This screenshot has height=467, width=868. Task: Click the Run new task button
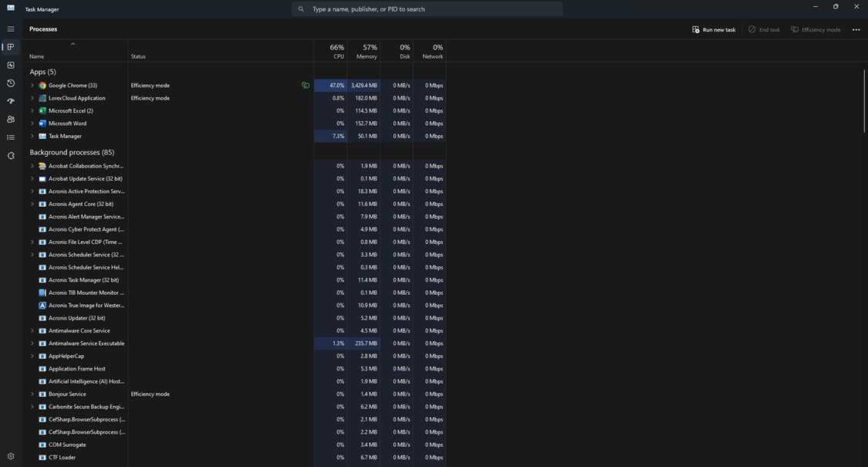point(714,29)
